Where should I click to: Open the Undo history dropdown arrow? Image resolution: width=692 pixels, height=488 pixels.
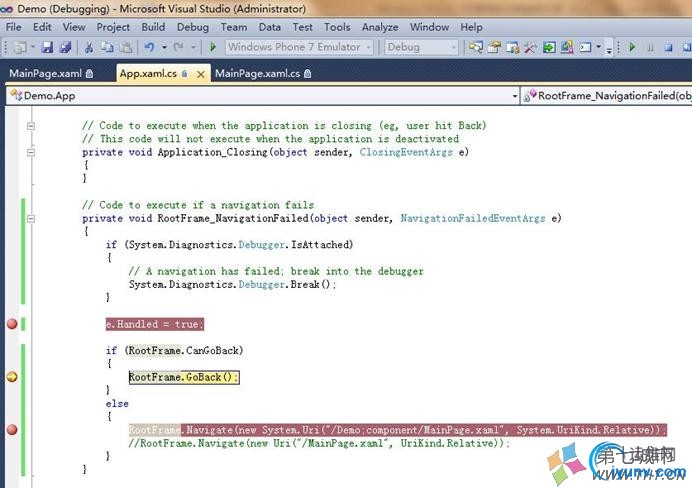[x=164, y=47]
